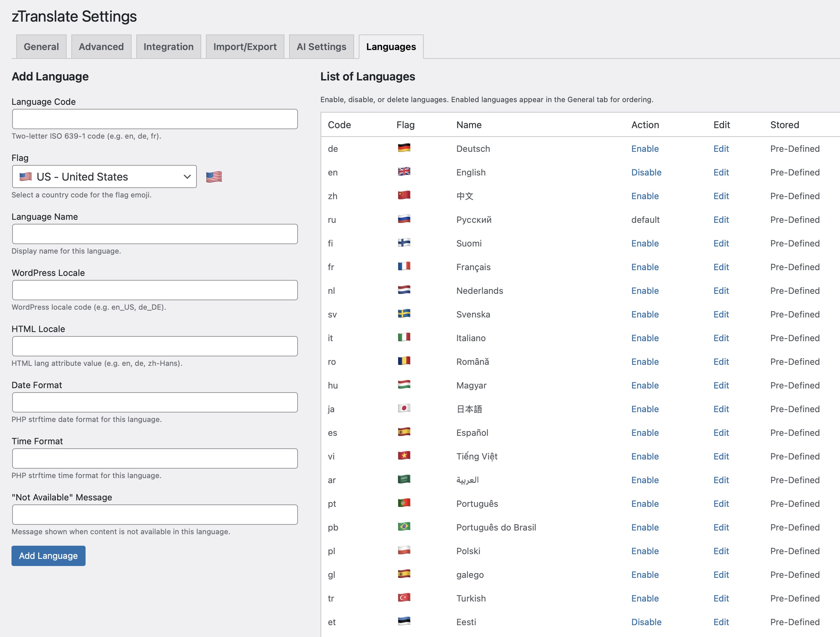Click the Swedish flag in the Svenska row
This screenshot has height=637, width=840.
[x=404, y=313]
